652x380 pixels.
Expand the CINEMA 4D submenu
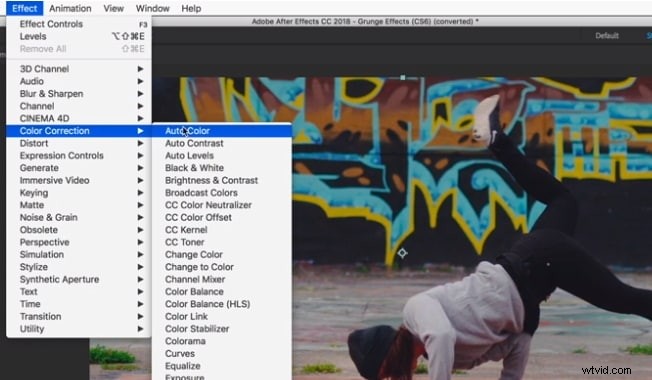79,118
